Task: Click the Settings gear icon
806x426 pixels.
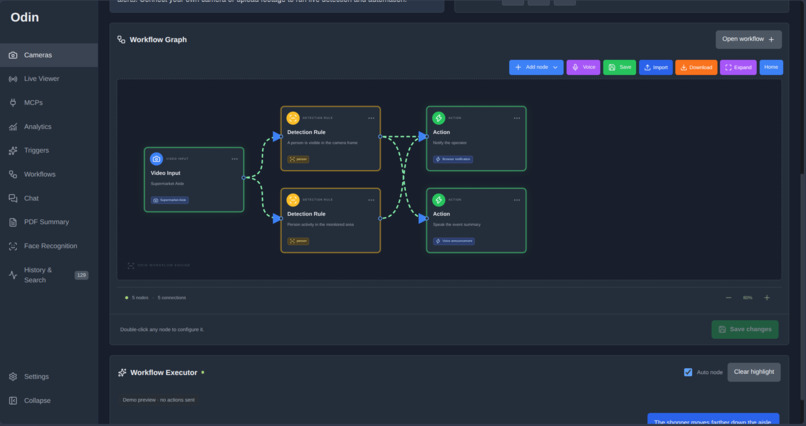Action: pyautogui.click(x=13, y=377)
